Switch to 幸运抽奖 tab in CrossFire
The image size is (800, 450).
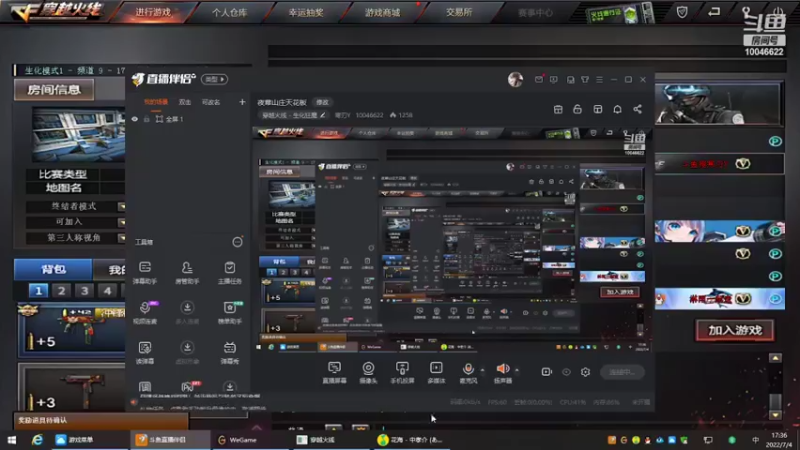click(x=306, y=12)
